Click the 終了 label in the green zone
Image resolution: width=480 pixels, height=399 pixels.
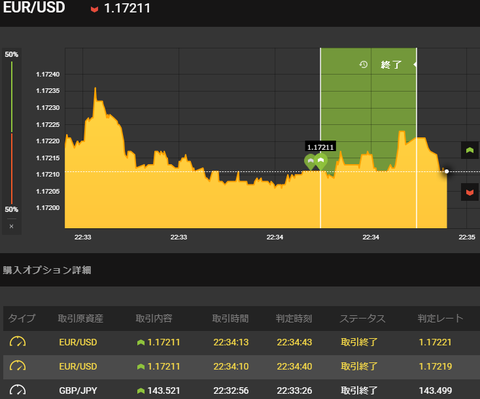(391, 64)
